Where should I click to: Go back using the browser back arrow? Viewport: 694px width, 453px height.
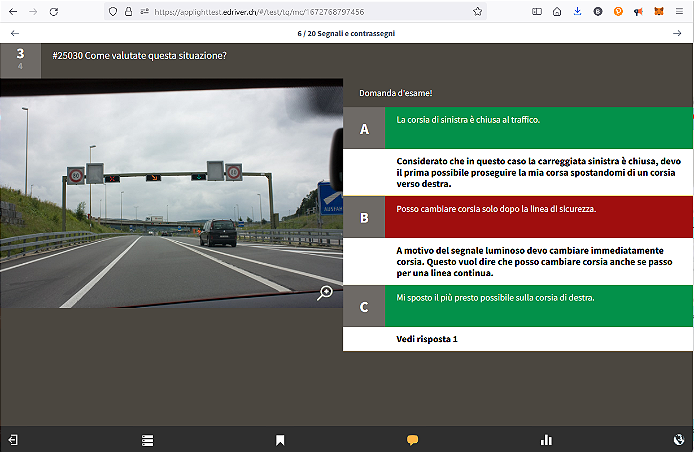tap(13, 12)
